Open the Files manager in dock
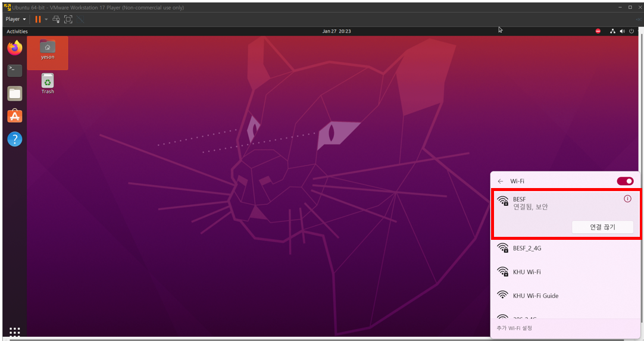The height and width of the screenshot is (341, 644). pos(15,93)
